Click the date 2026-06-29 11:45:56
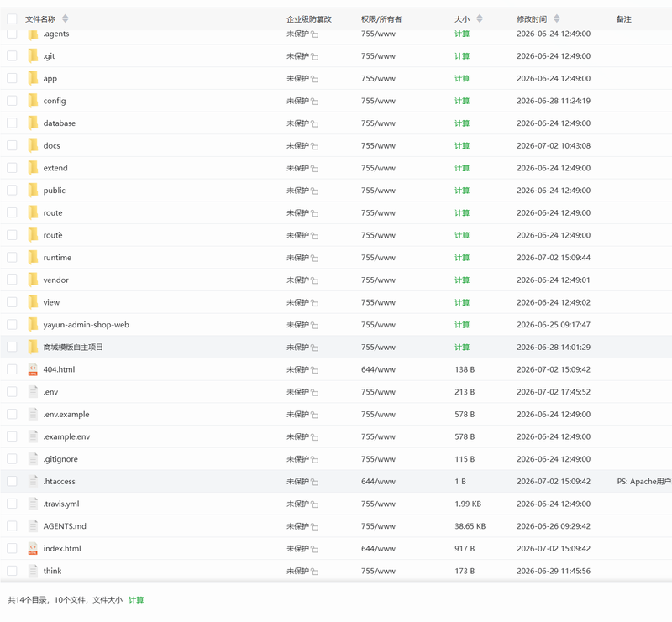This screenshot has width=672, height=622. [554, 571]
